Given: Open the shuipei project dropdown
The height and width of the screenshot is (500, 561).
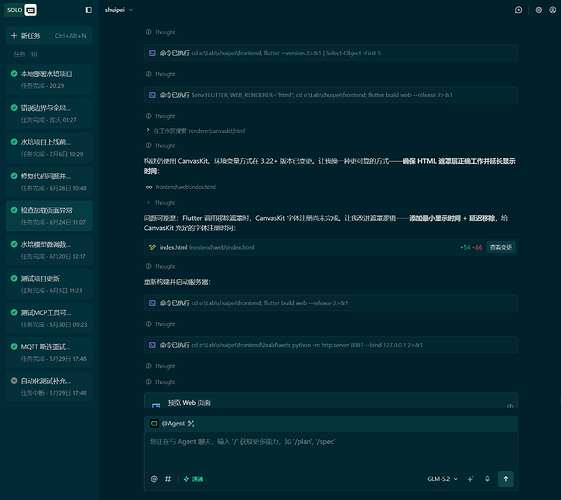Looking at the screenshot, I should pos(118,10).
